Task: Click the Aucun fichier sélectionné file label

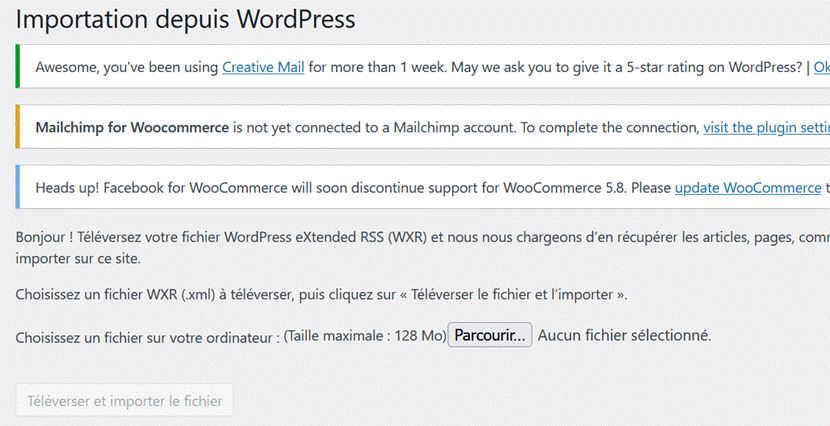Action: (x=625, y=335)
